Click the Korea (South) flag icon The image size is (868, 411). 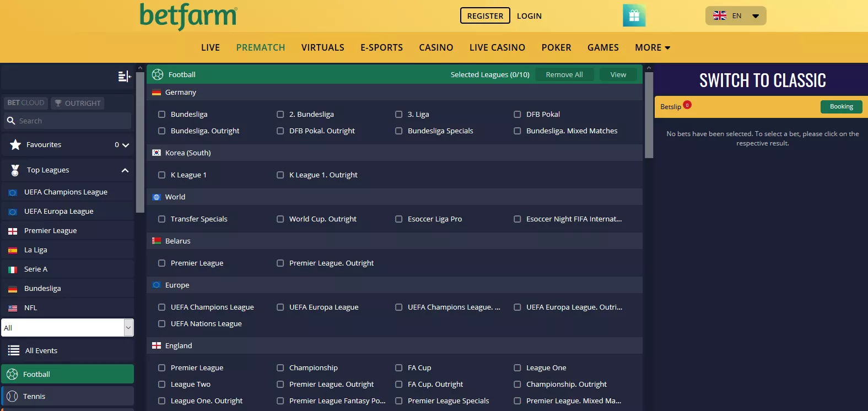157,153
